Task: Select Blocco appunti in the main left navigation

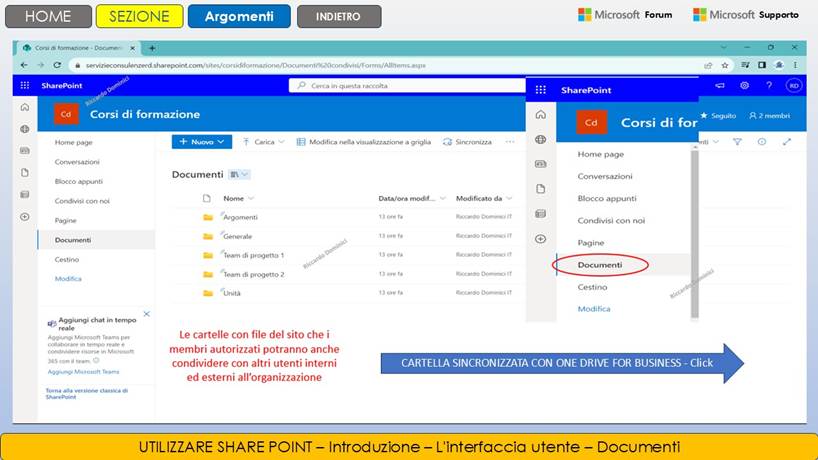Action: tap(79, 181)
